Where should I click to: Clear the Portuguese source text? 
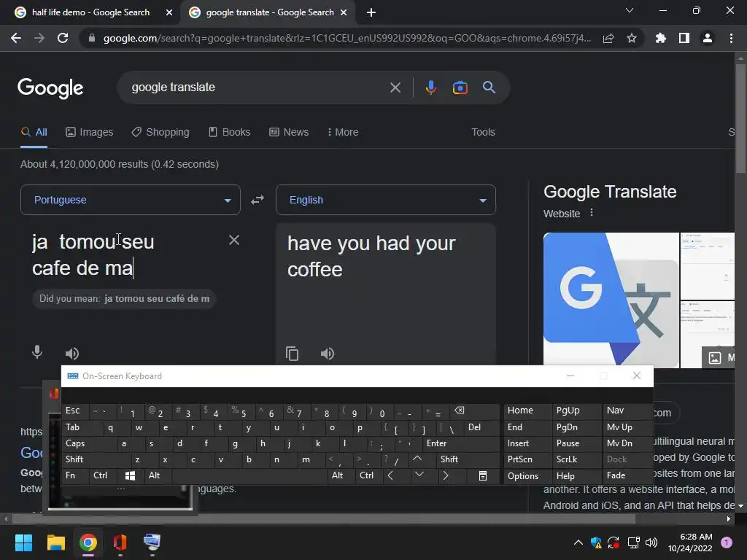pyautogui.click(x=234, y=240)
